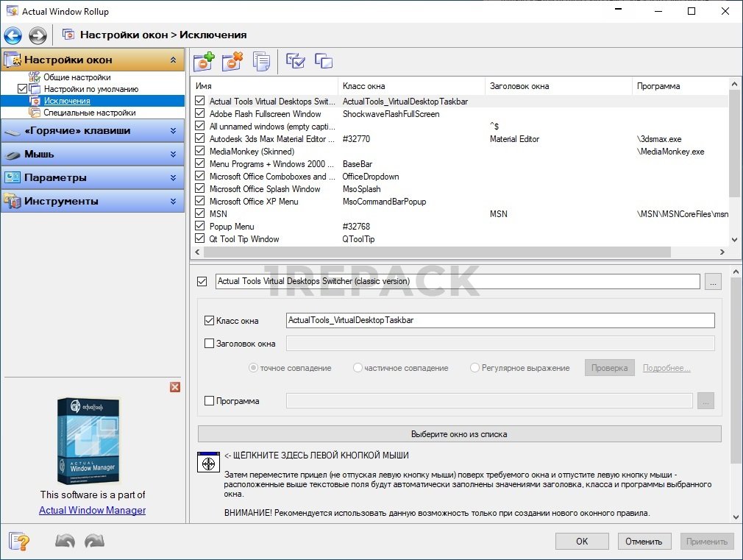Expand the '«Горячие» клавиши' section
This screenshot has height=560, width=743.
(93, 131)
